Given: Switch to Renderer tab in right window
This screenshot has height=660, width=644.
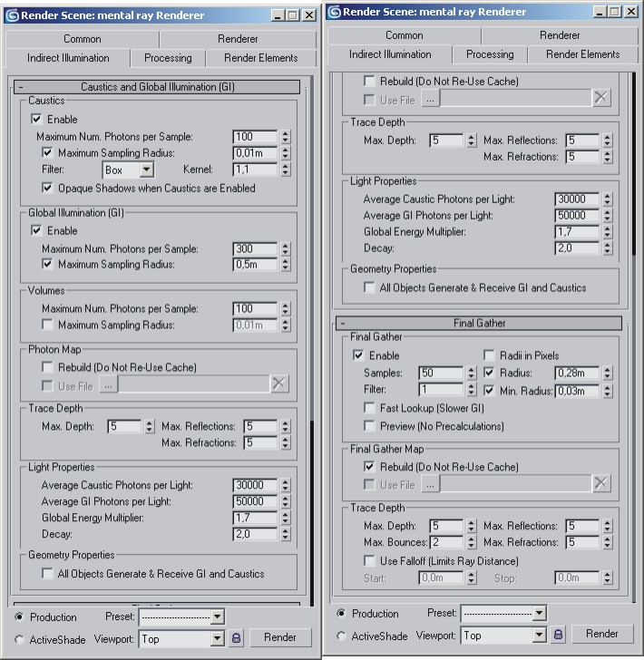Looking at the screenshot, I should [x=560, y=35].
